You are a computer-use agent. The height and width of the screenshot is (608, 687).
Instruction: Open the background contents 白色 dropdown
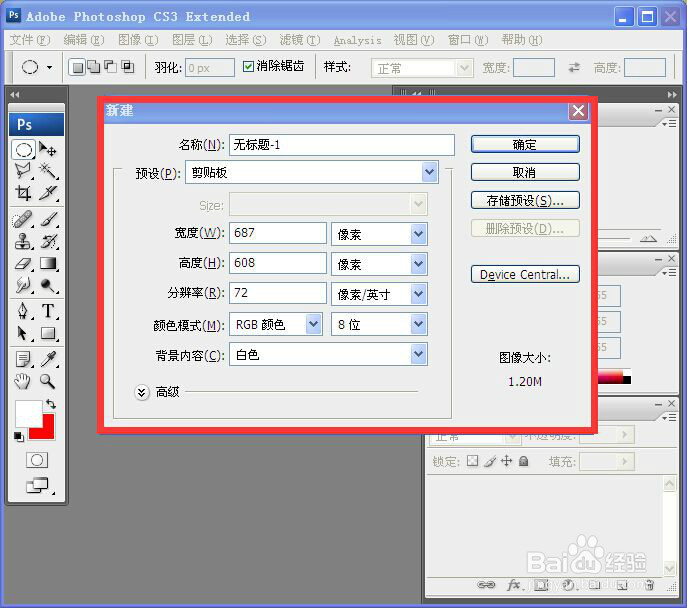coord(418,354)
